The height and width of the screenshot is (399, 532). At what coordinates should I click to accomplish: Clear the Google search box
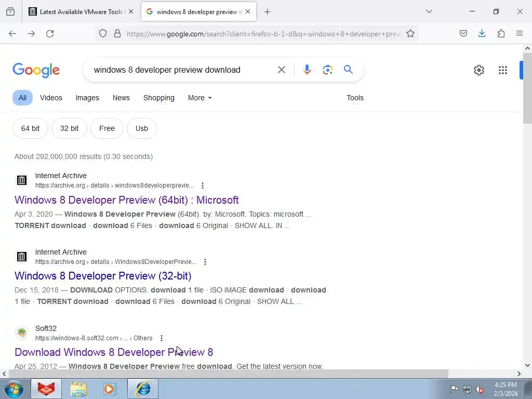pos(281,70)
